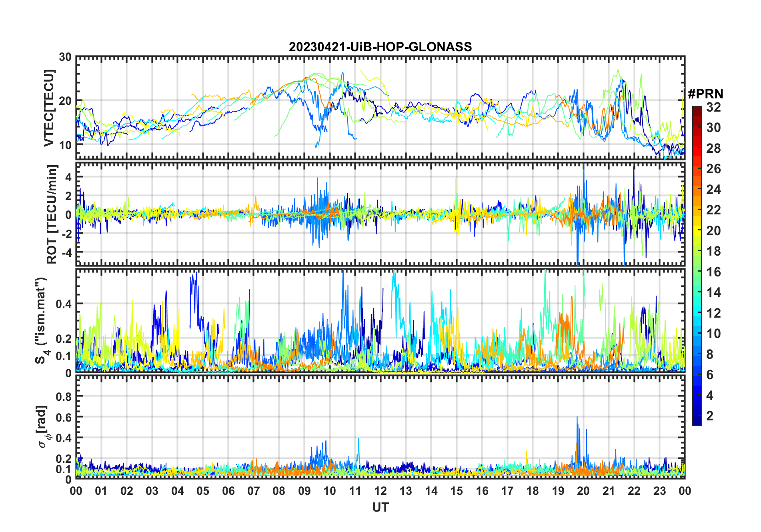Image resolution: width=761 pixels, height=532 pixels.
Task: Click the cyan colorbar band near PRN 12
Action: coord(697,313)
